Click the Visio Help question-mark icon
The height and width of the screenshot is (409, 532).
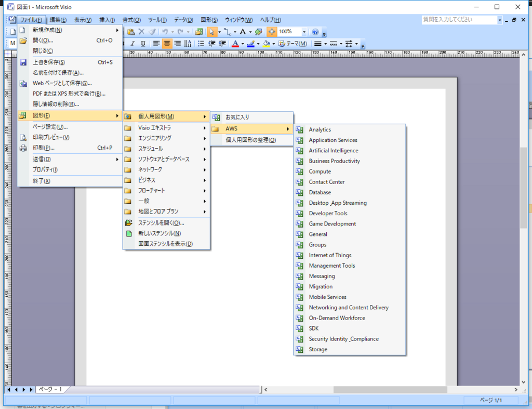tap(315, 32)
